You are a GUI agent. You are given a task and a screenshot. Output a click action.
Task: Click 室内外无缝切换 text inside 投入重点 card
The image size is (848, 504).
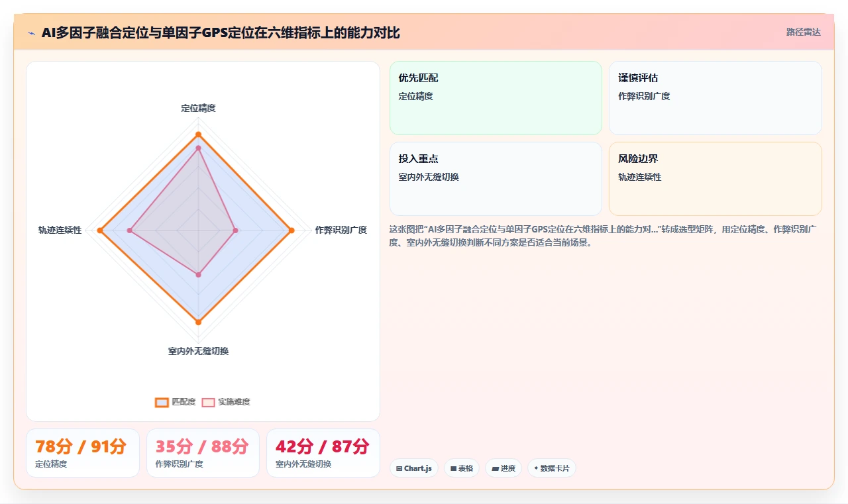click(429, 177)
